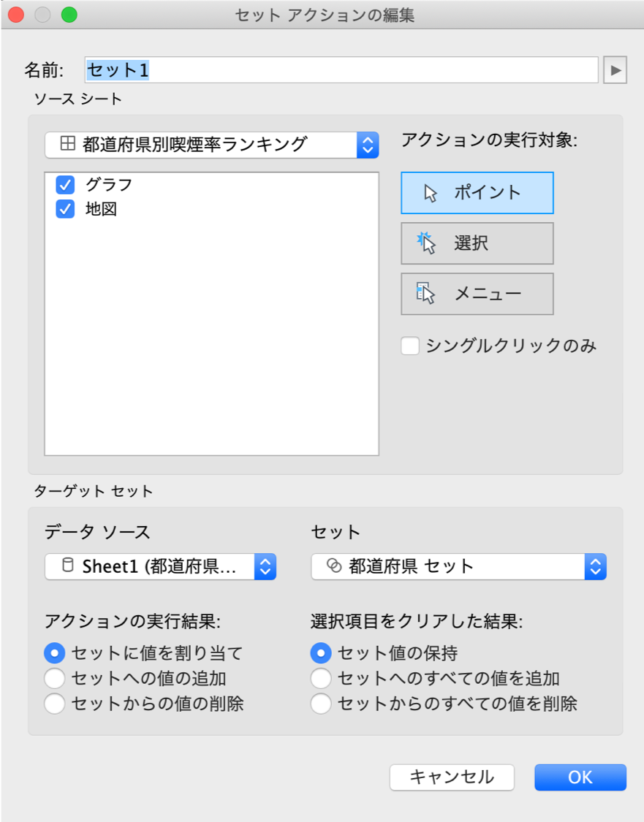Click the arrow button beside the name field
The width and height of the screenshot is (644, 822).
pyautogui.click(x=615, y=70)
